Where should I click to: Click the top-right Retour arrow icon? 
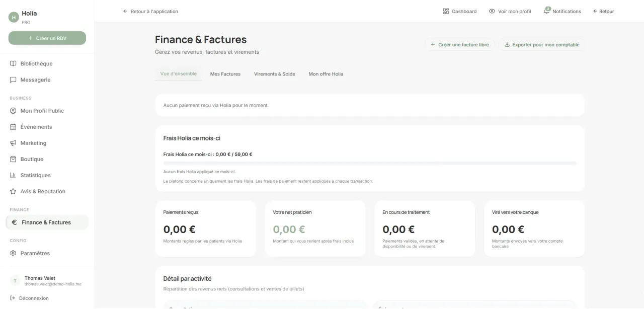tap(595, 11)
